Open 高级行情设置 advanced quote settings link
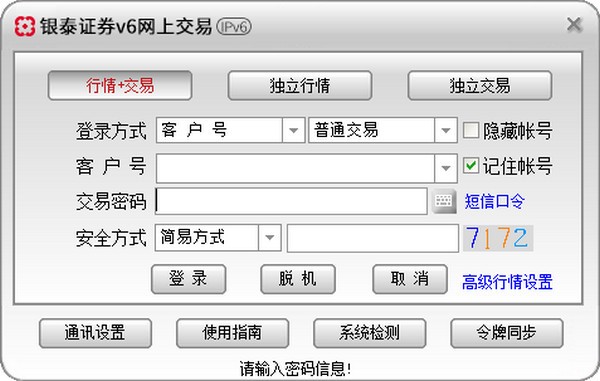Viewport: 600px width, 381px height. coord(507,282)
